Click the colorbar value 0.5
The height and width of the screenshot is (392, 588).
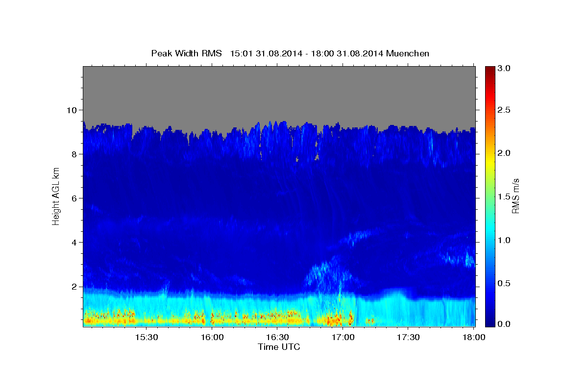[x=505, y=283]
